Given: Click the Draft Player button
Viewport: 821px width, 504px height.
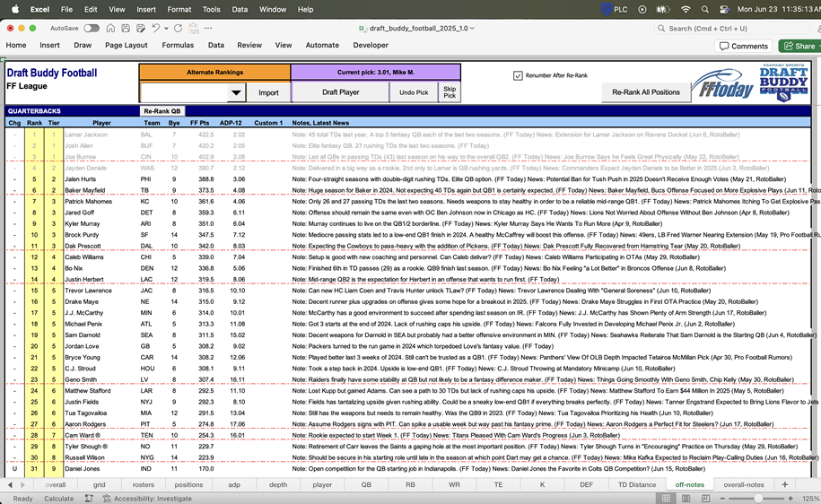Looking at the screenshot, I should coord(341,92).
